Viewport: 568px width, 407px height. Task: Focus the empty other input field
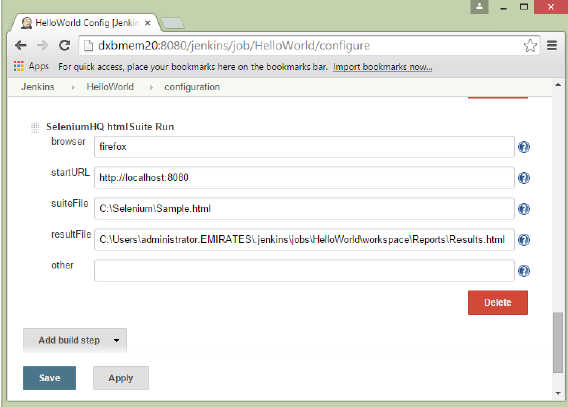[x=304, y=270]
